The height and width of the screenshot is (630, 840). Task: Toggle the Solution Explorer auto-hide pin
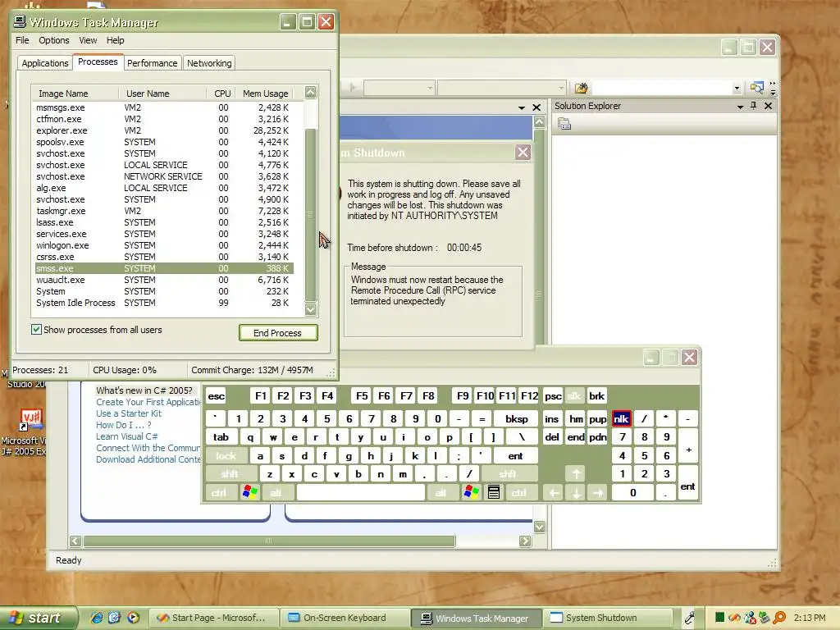754,106
